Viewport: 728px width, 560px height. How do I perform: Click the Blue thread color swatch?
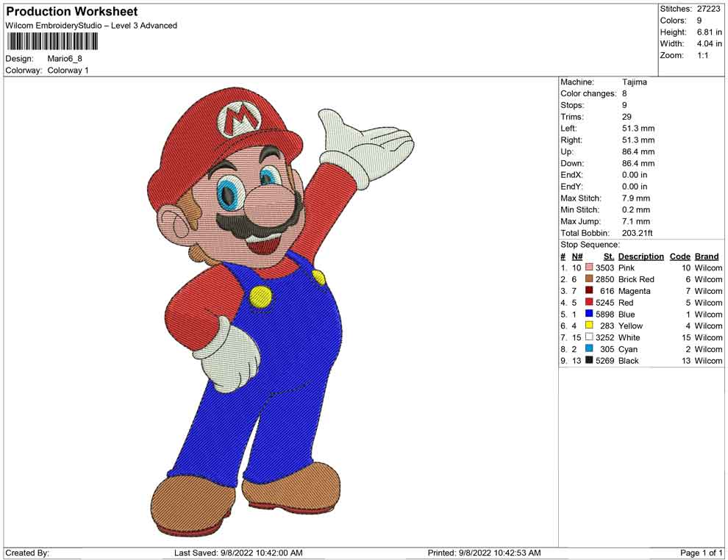(589, 315)
